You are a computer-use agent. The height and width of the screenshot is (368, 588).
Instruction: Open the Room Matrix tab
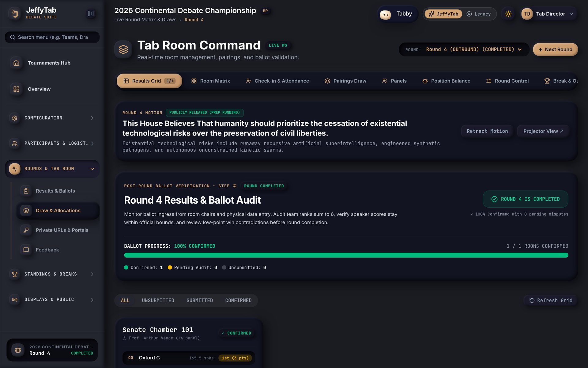click(211, 81)
